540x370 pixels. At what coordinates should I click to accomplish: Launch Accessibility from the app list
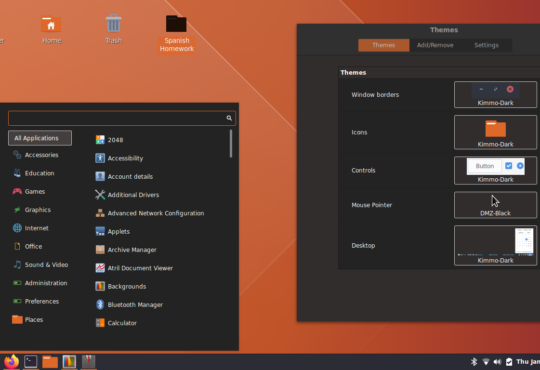pos(119,158)
